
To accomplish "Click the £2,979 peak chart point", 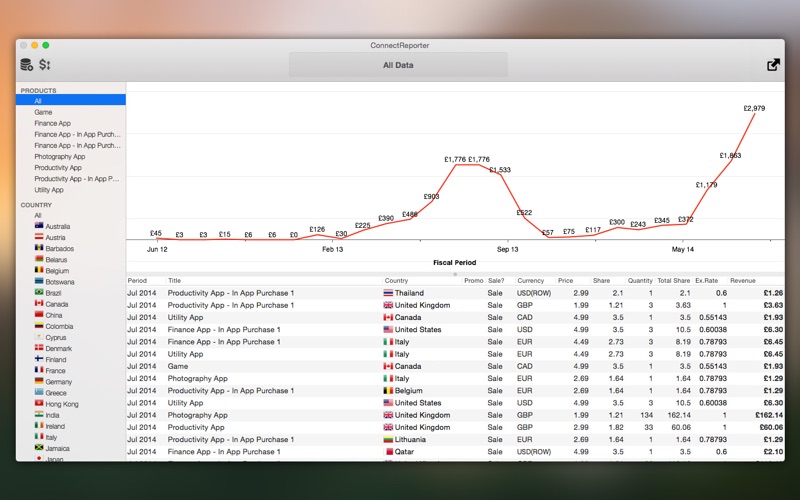I will click(754, 114).
